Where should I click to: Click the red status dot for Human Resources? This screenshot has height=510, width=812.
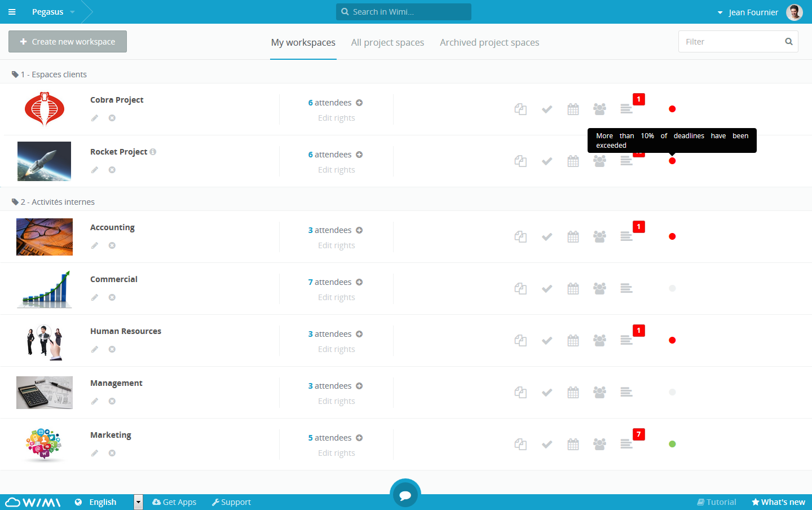pos(672,340)
